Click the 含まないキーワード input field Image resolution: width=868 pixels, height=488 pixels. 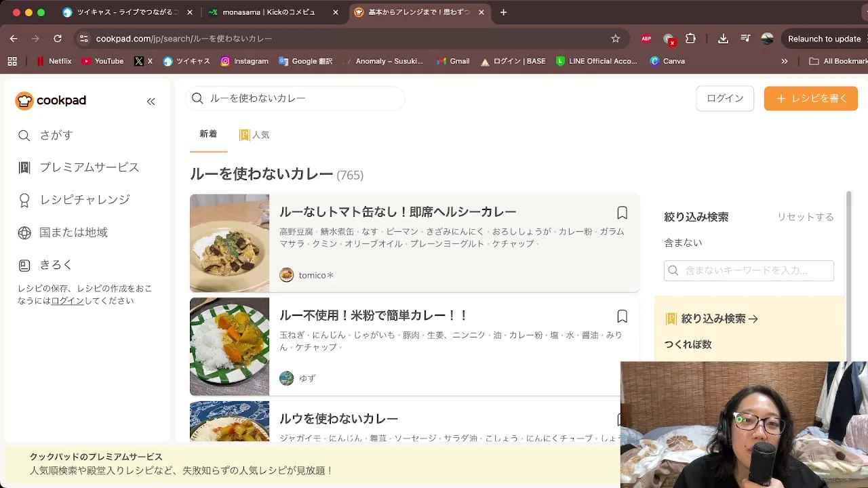click(749, 270)
